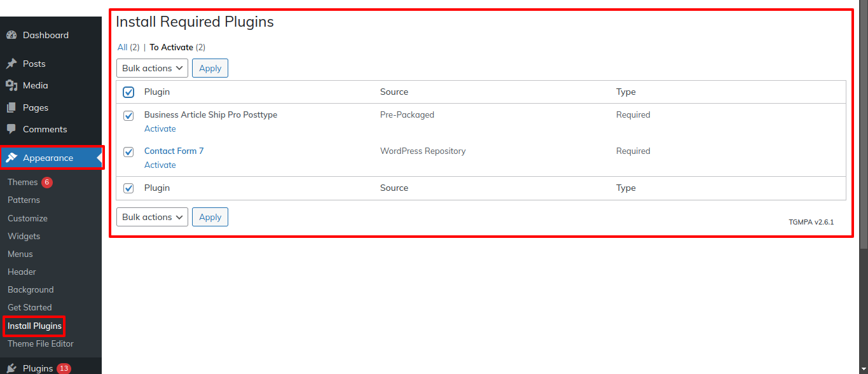868x374 pixels.
Task: Open the Customize submenu item
Action: 27,218
